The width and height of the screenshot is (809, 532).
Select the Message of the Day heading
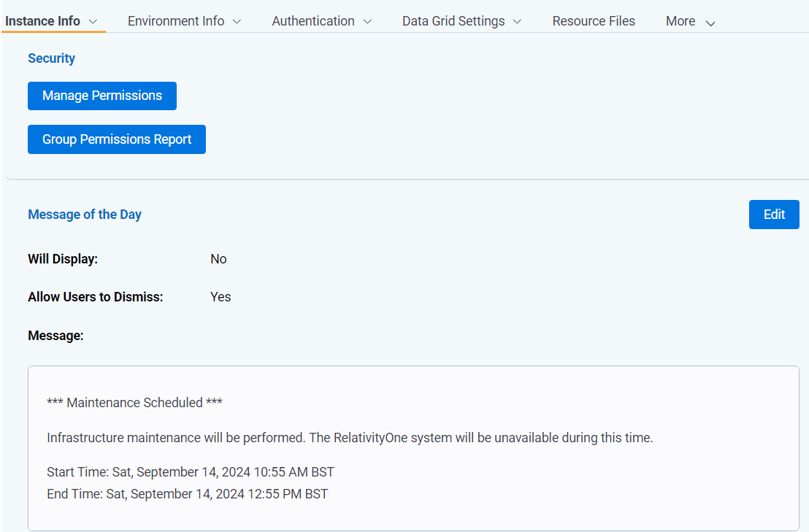pos(85,215)
